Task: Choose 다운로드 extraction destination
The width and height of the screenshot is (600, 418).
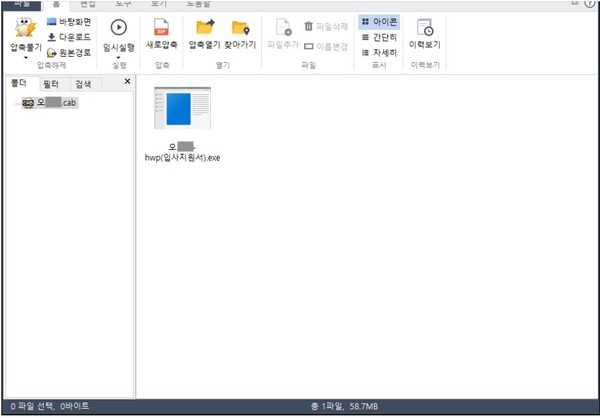Action: (69, 37)
